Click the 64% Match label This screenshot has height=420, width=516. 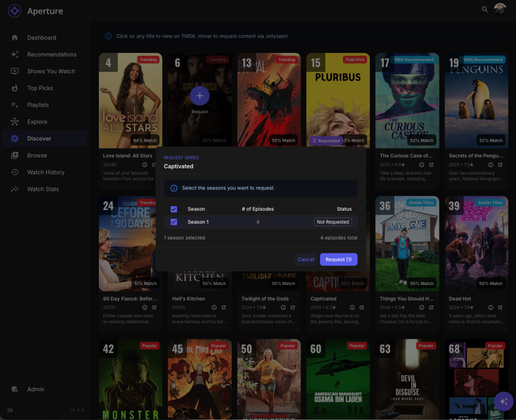click(145, 141)
